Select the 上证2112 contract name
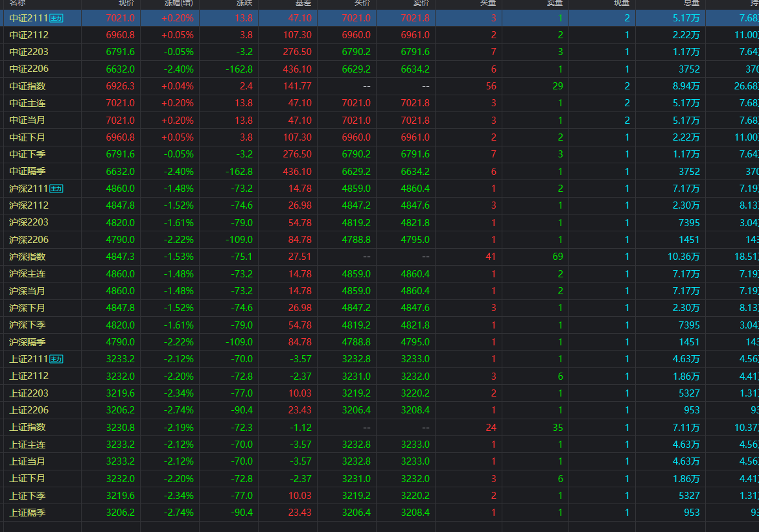Image resolution: width=759 pixels, height=532 pixels. pos(29,376)
